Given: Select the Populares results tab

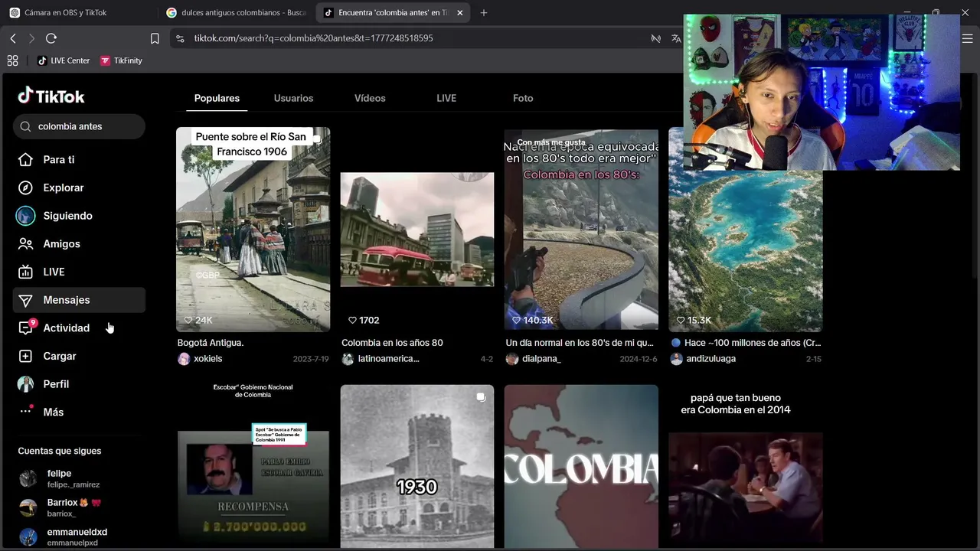Looking at the screenshot, I should [x=217, y=98].
